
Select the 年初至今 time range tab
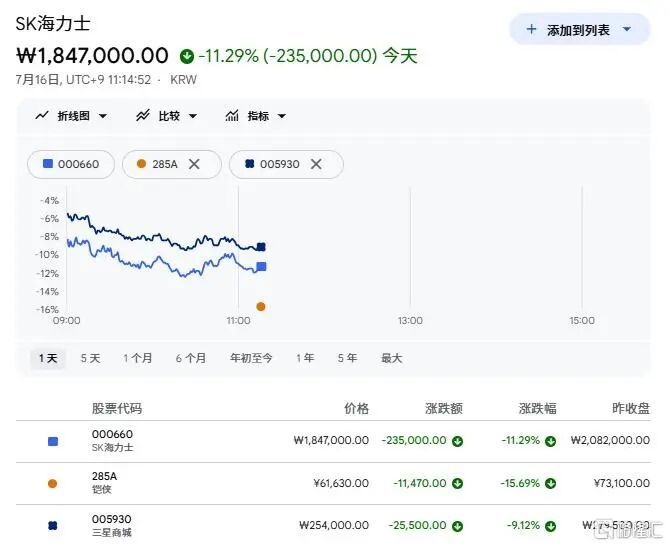(x=251, y=358)
